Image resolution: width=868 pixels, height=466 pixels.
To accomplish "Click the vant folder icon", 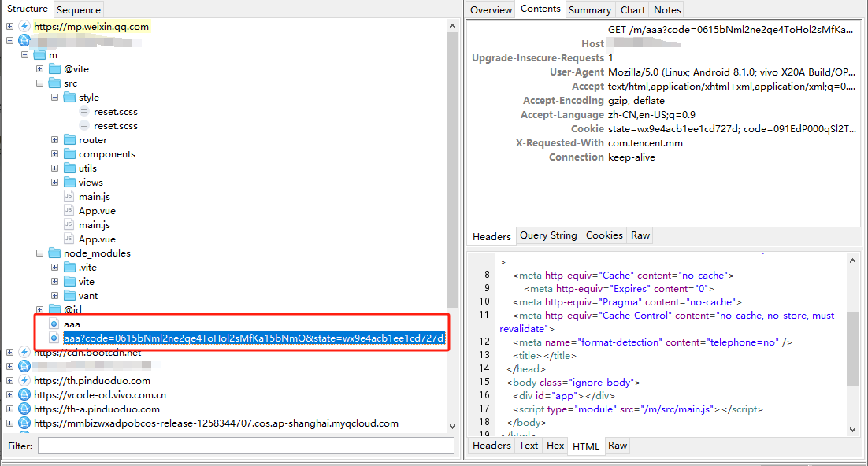I will point(69,295).
